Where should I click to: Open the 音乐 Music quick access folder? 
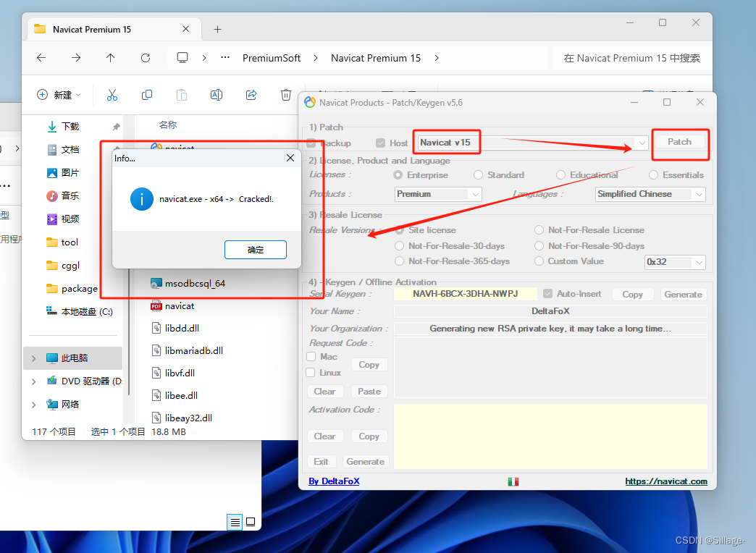point(63,195)
